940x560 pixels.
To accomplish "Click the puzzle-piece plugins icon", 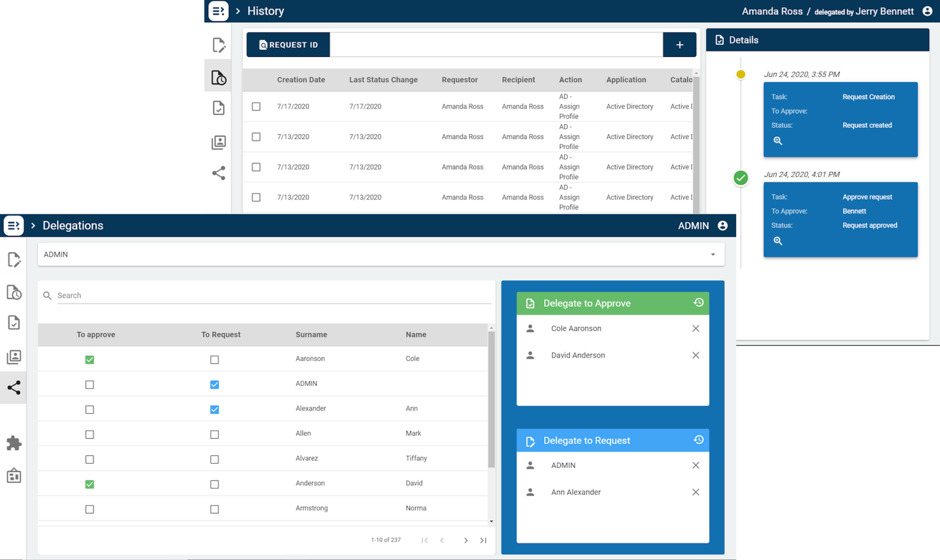I will click(x=13, y=443).
